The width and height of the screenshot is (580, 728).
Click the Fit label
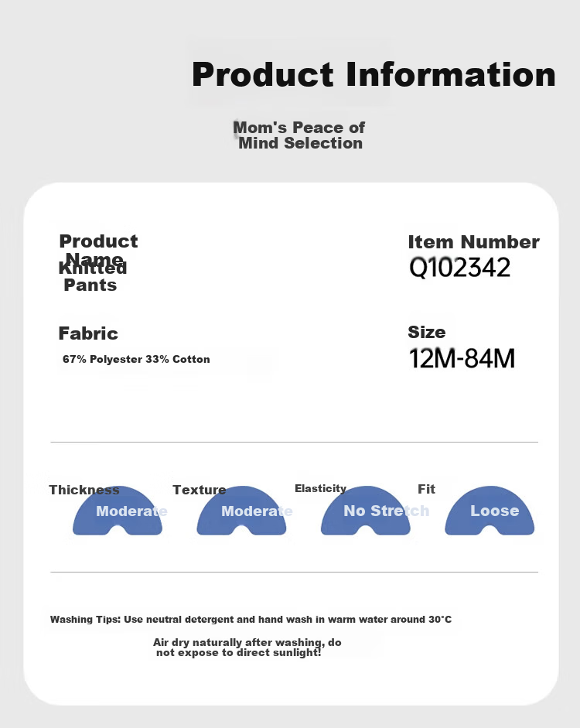[x=426, y=489]
